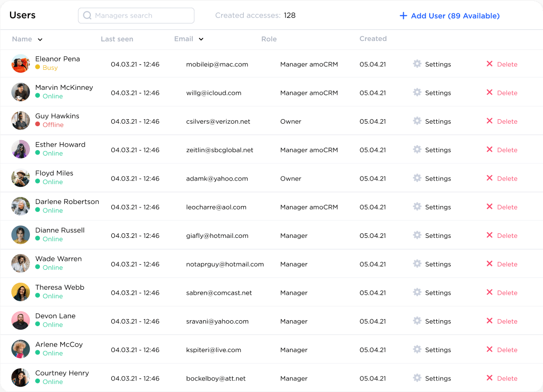Click the Settings gear icon for Wade Warren
The height and width of the screenshot is (392, 543).
coord(417,264)
